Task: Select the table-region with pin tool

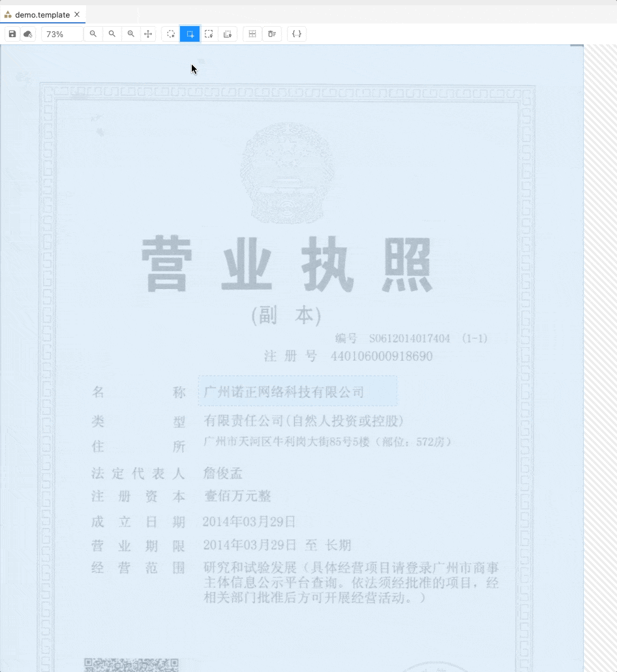Action: click(x=228, y=34)
